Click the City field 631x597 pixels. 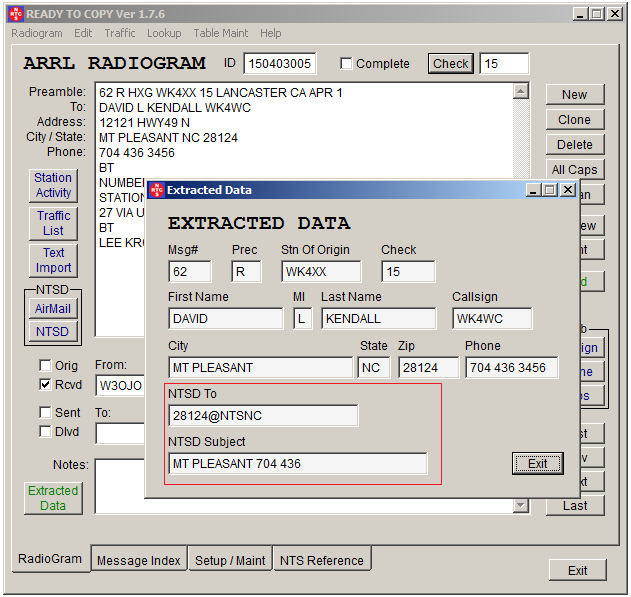pyautogui.click(x=260, y=367)
